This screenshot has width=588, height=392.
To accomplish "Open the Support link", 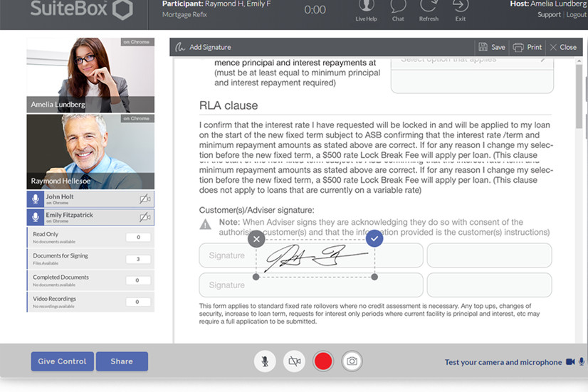I will [549, 15].
